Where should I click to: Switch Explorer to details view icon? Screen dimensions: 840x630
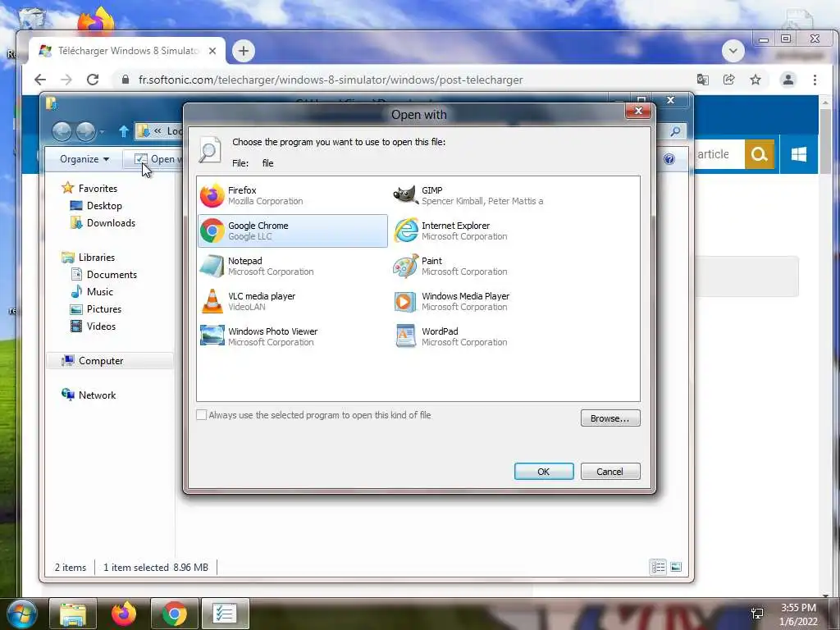coord(659,567)
